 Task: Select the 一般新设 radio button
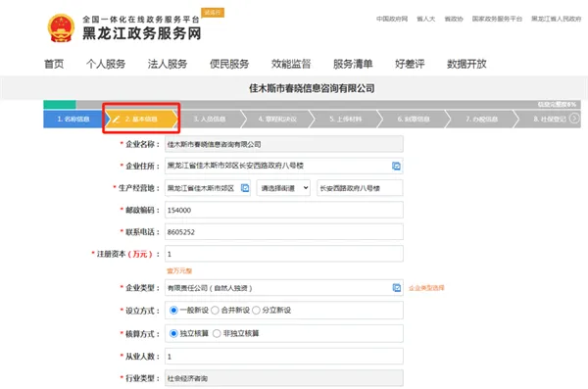tap(173, 311)
